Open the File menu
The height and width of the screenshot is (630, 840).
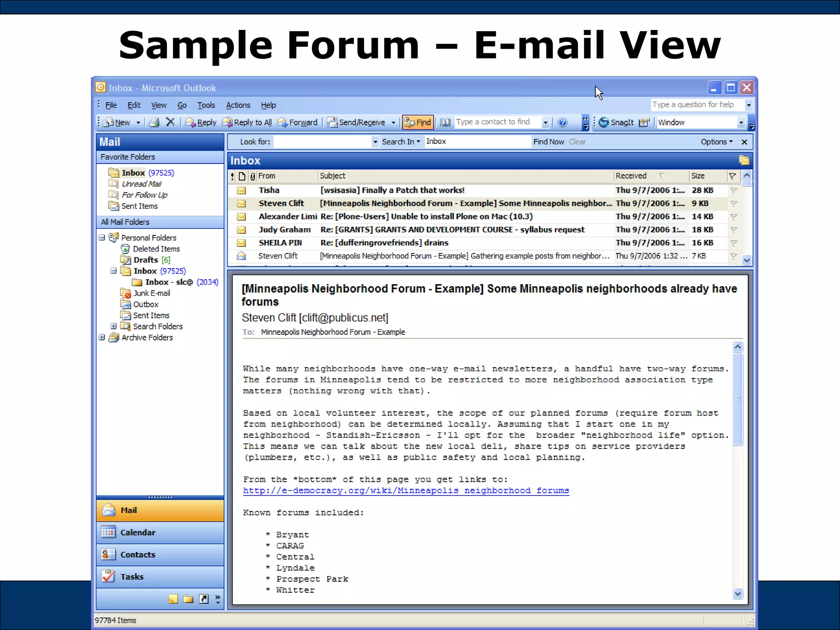[111, 105]
